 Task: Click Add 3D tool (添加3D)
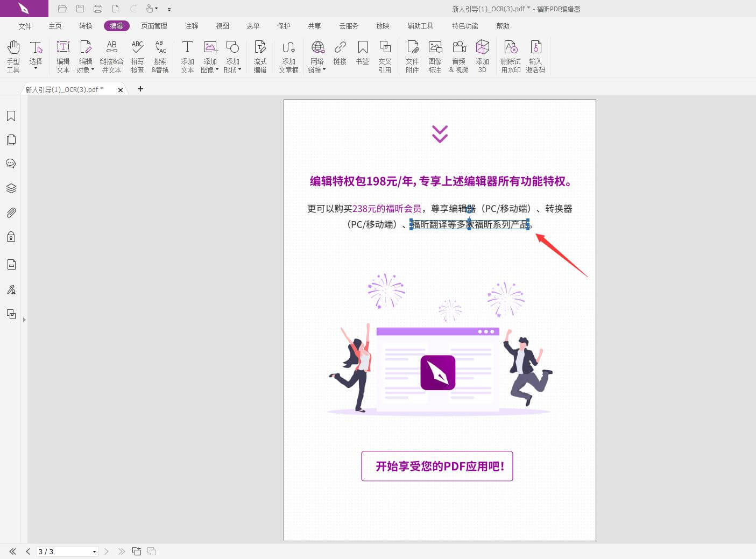(x=483, y=56)
